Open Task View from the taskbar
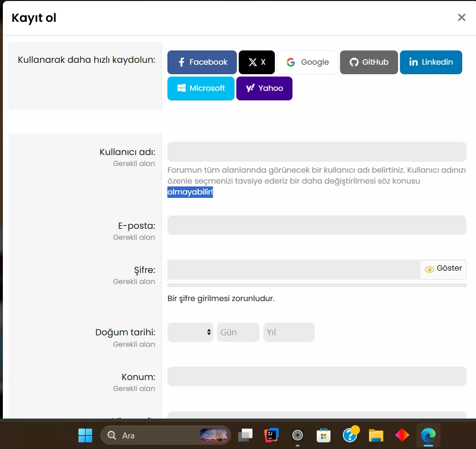This screenshot has height=449, width=476. (245, 436)
